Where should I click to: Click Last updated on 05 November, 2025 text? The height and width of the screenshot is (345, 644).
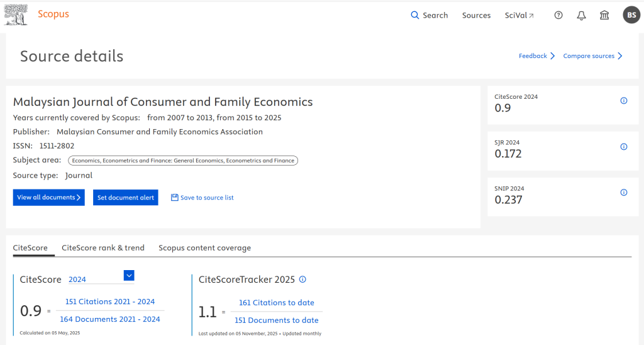[x=238, y=334]
